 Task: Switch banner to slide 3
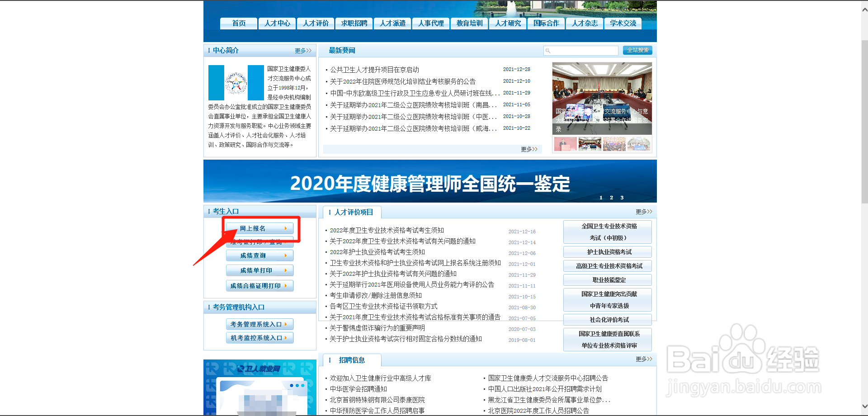pyautogui.click(x=622, y=198)
